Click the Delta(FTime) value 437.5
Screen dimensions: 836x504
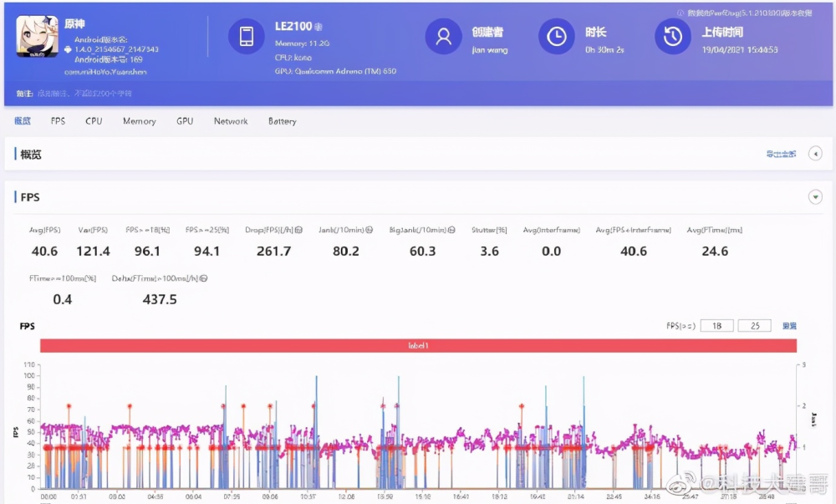pos(160,299)
